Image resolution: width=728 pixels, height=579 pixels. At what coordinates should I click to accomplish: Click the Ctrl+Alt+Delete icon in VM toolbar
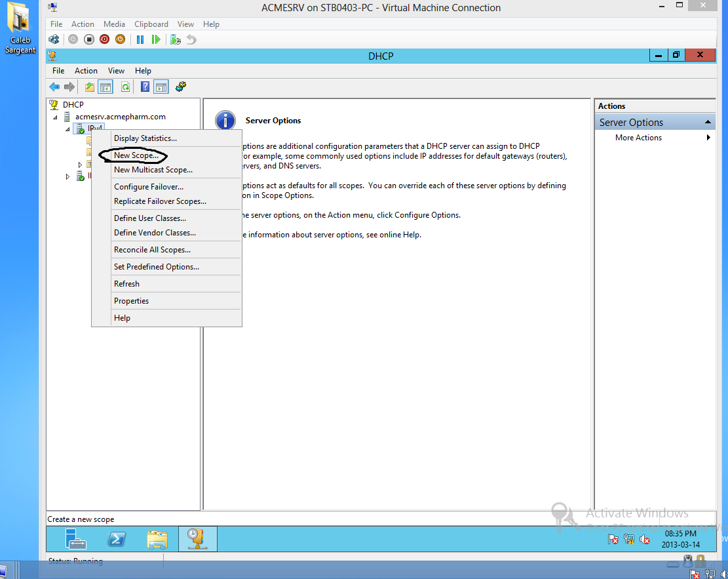[54, 39]
